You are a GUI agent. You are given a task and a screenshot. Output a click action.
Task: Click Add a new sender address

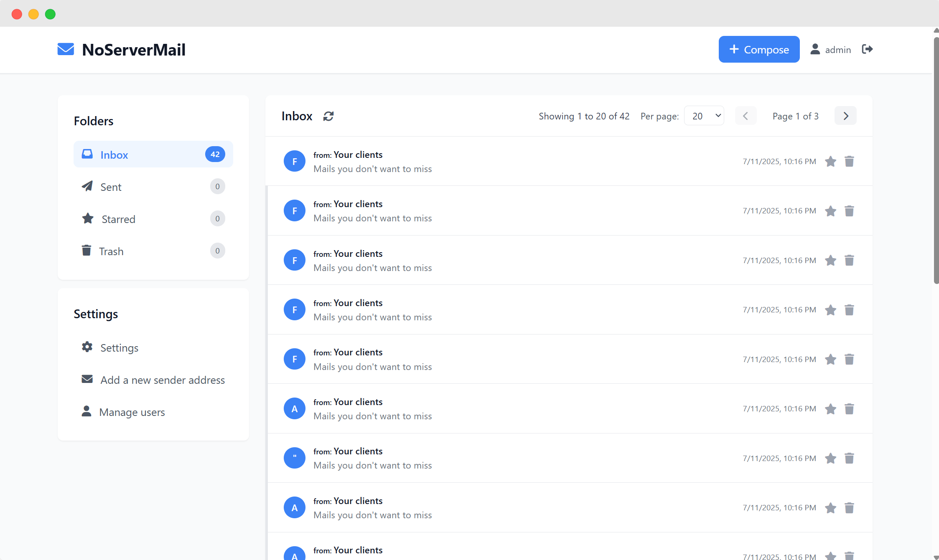click(x=153, y=379)
